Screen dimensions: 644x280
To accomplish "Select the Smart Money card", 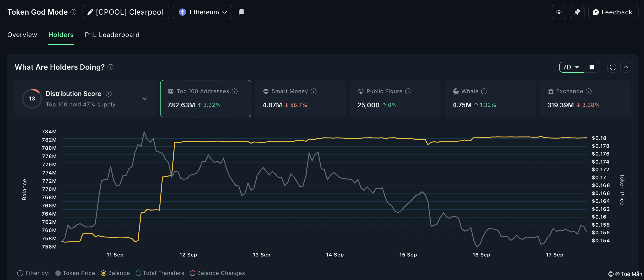I will [301, 99].
